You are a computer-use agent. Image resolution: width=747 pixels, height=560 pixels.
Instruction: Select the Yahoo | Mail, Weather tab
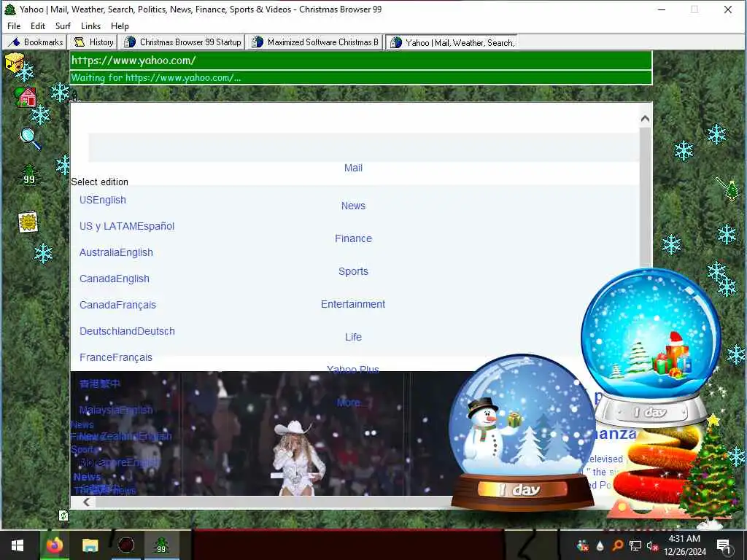(x=452, y=42)
